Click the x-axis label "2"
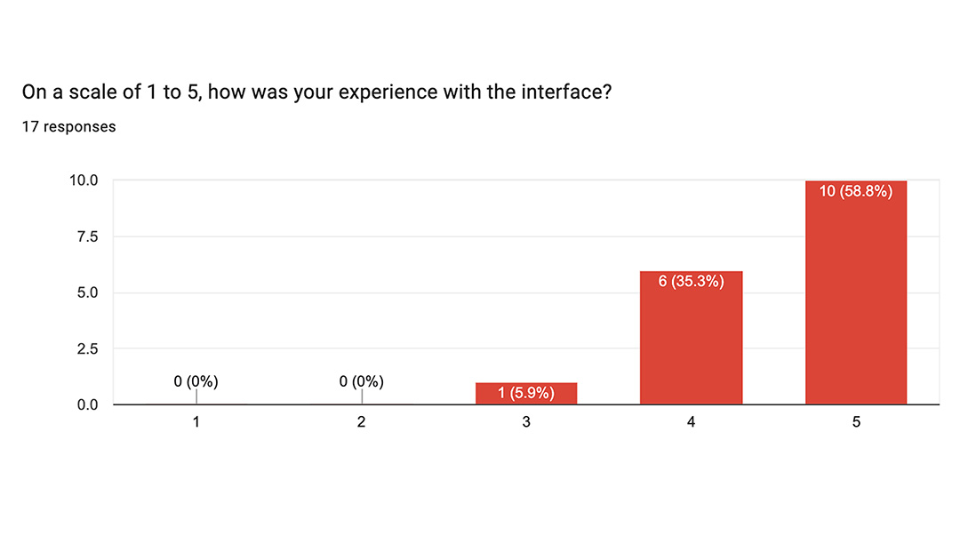 tap(361, 423)
